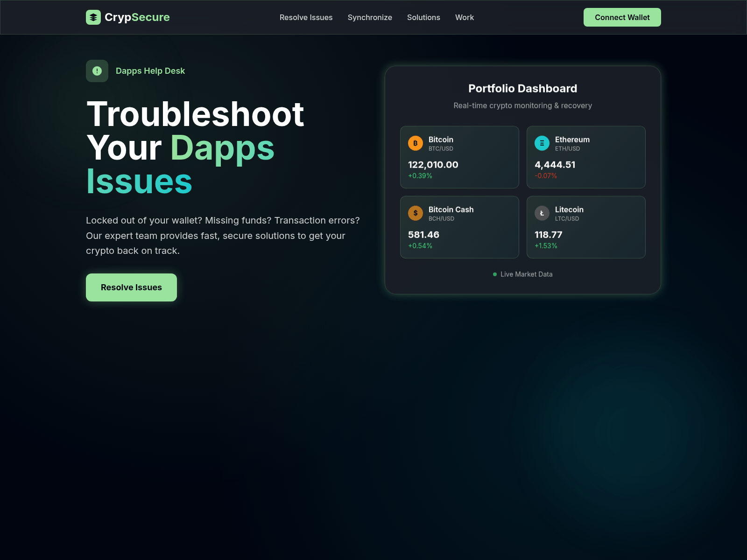
Task: Select the Litecoin LTC/USD card
Action: pyautogui.click(x=586, y=227)
